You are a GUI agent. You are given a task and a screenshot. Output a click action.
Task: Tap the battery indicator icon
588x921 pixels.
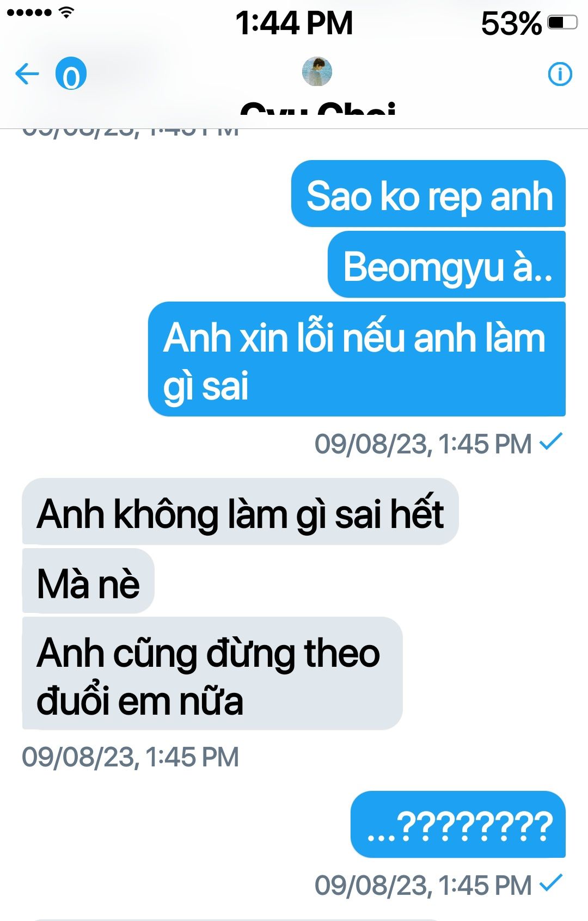[562, 23]
